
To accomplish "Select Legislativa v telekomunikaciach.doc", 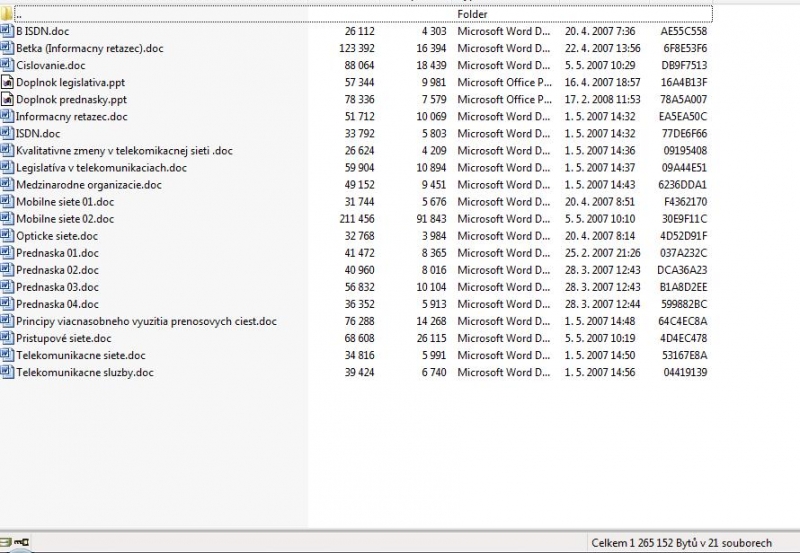I will pyautogui.click(x=101, y=168).
